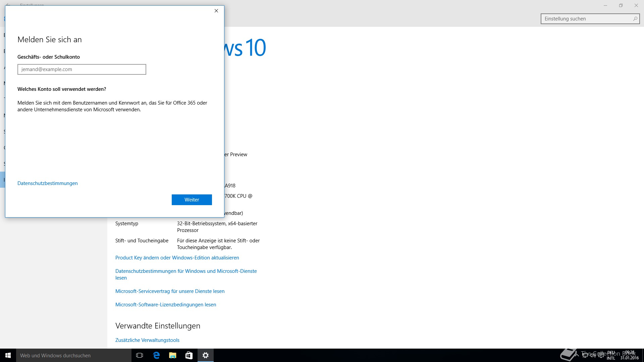
Task: Click the date 31.01.2016 in system tray
Action: click(x=630, y=358)
